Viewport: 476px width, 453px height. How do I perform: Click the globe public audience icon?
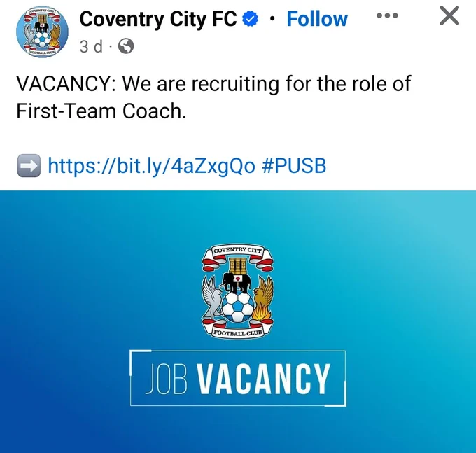(126, 46)
